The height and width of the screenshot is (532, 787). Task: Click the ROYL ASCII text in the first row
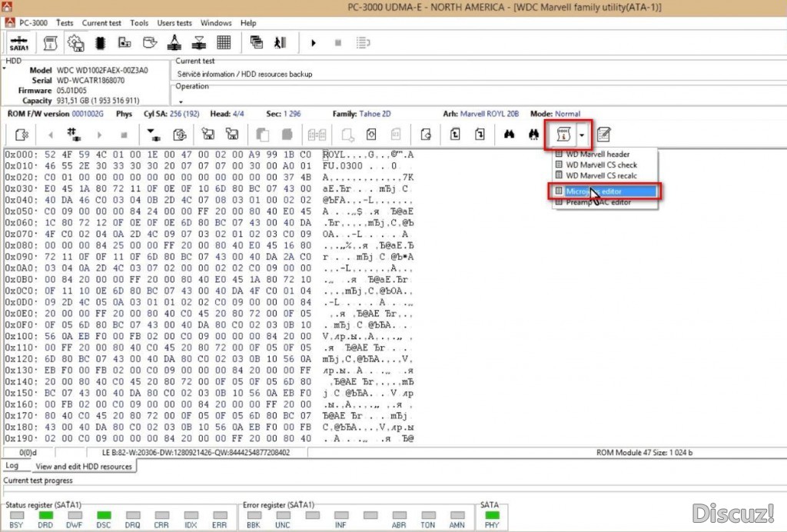[334, 155]
